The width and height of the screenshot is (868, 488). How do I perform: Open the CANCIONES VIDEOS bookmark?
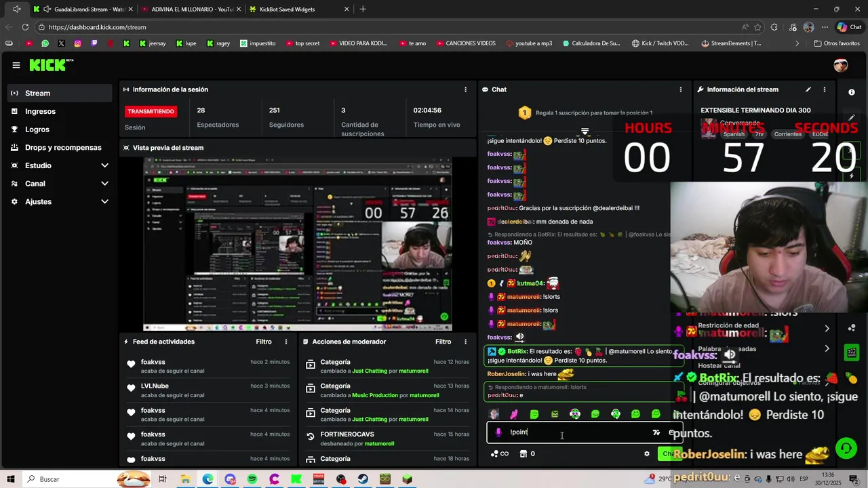pos(465,43)
